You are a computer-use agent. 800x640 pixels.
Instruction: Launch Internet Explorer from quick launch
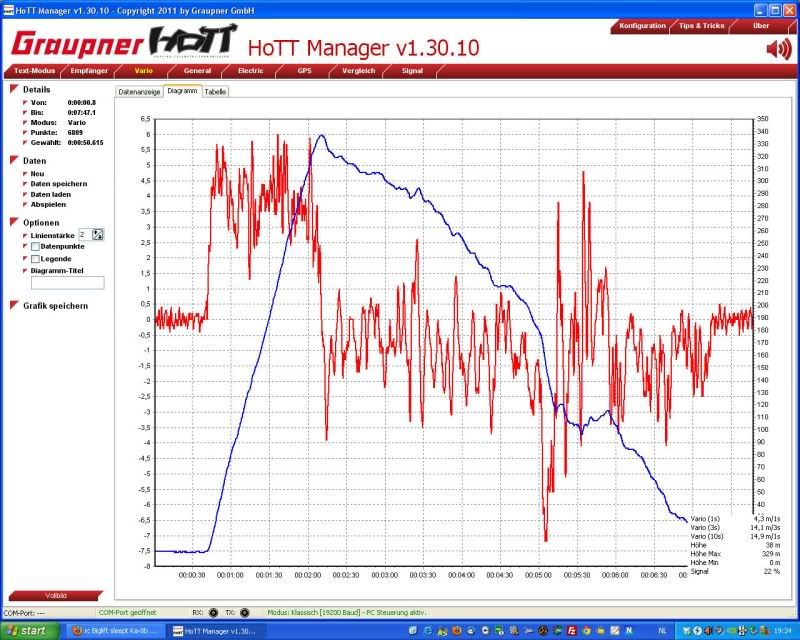(428, 631)
